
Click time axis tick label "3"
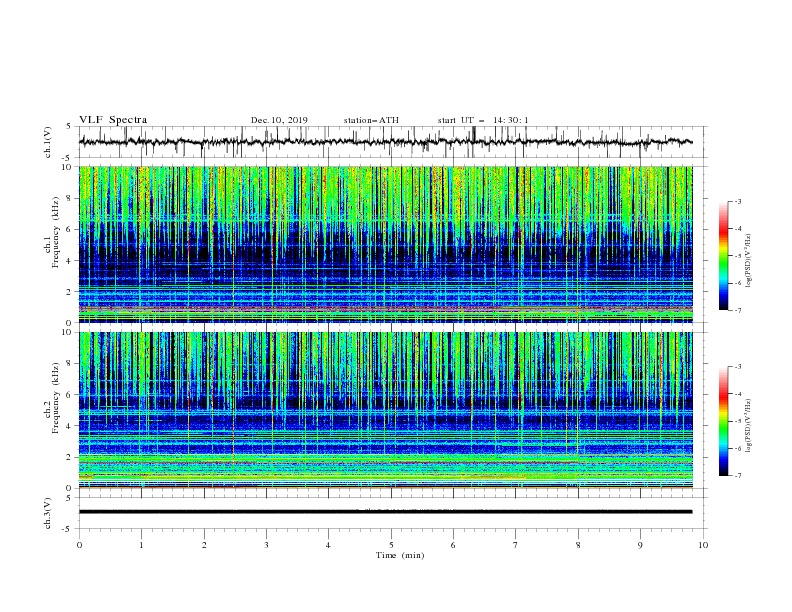pos(266,545)
